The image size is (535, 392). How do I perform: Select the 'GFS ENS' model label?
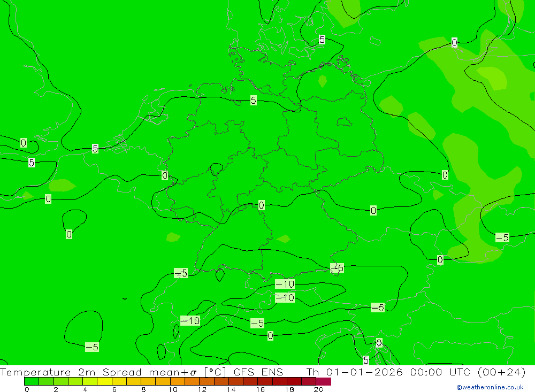coord(258,372)
